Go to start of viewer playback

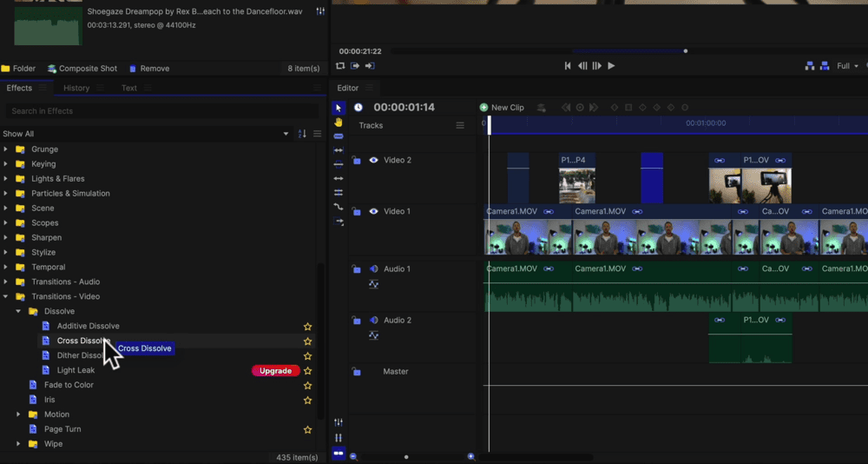coord(568,66)
